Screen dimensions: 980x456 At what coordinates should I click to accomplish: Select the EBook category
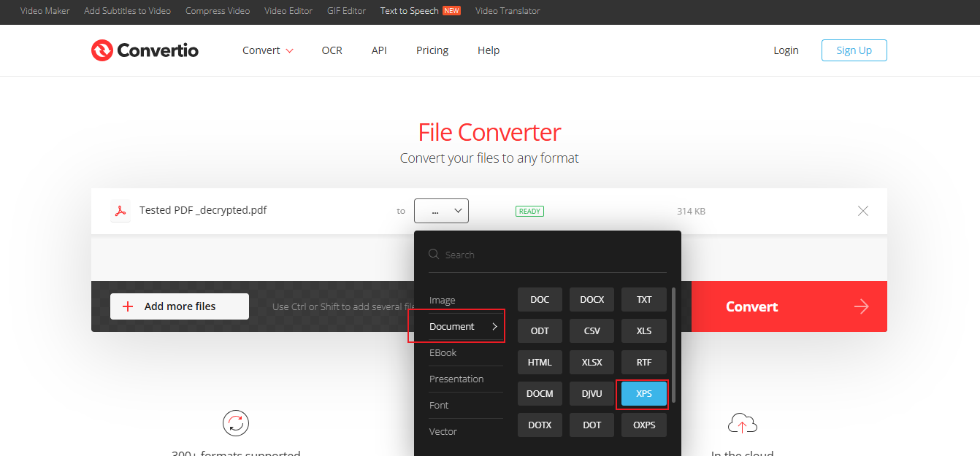pyautogui.click(x=443, y=352)
